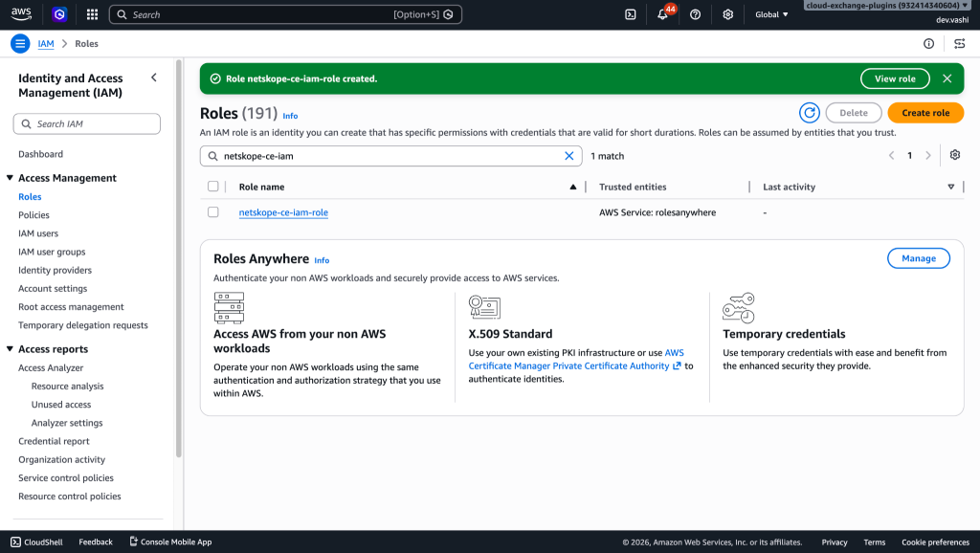Click the Manage Roles Anywhere button

918,258
